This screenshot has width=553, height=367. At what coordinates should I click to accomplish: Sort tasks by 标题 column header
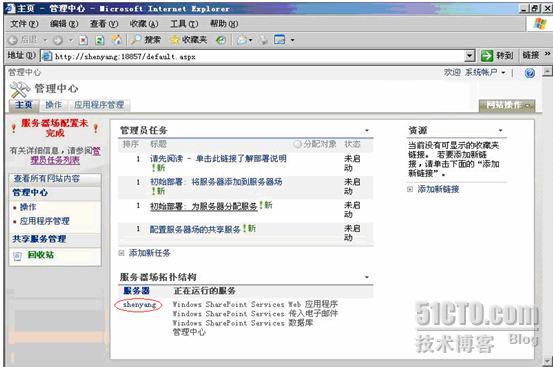[158, 144]
